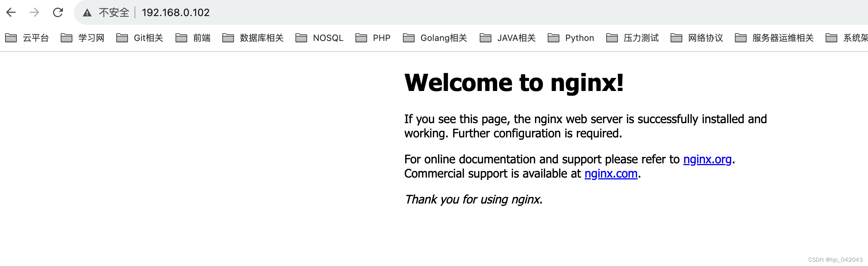Open the 网络协议 bookmark folder

(x=697, y=38)
